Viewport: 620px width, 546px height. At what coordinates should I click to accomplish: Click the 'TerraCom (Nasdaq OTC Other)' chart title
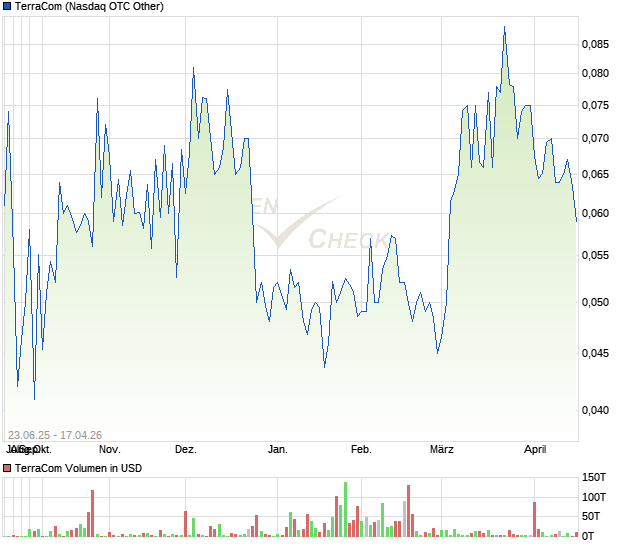point(89,6)
